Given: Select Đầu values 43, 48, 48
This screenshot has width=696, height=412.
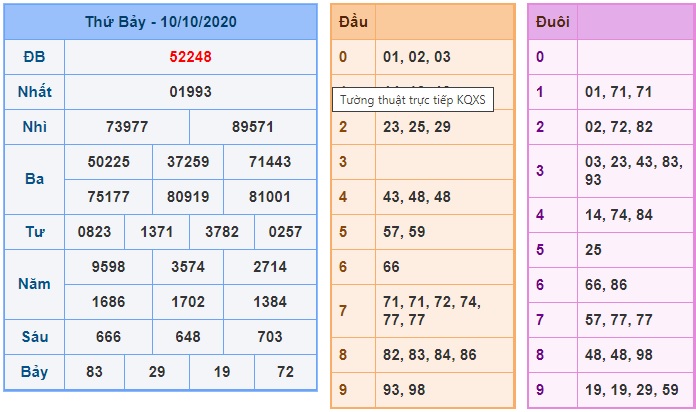Looking at the screenshot, I should coord(417,197).
